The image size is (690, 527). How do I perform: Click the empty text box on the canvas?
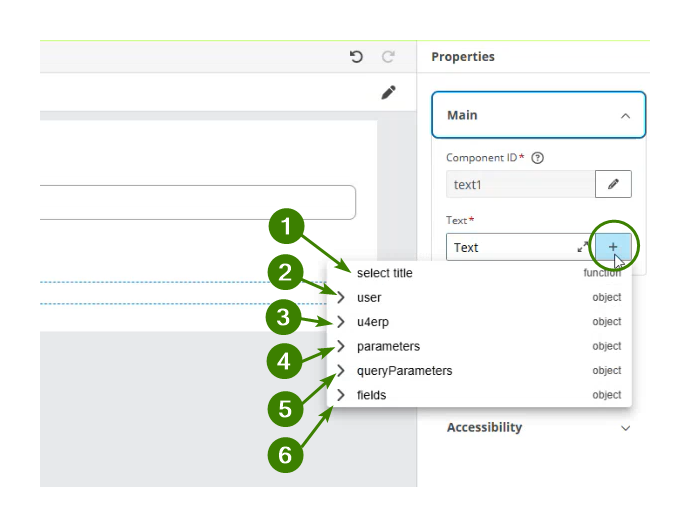pyautogui.click(x=198, y=202)
